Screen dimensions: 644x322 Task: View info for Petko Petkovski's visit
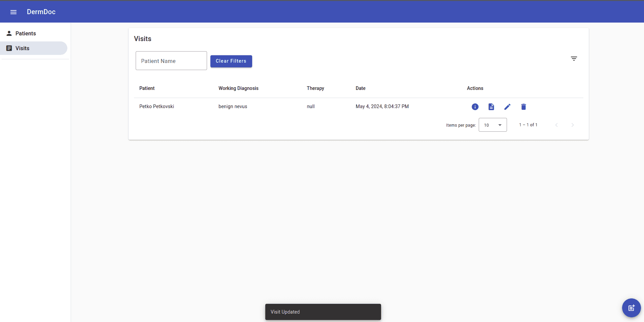(475, 107)
